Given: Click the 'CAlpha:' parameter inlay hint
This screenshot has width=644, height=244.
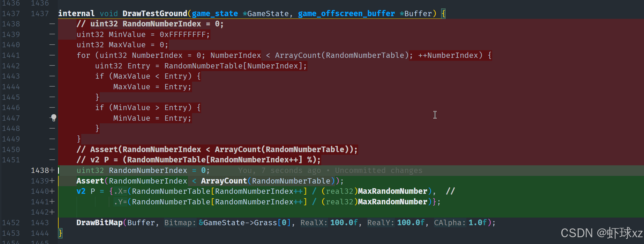Looking at the screenshot, I should pos(449,223).
